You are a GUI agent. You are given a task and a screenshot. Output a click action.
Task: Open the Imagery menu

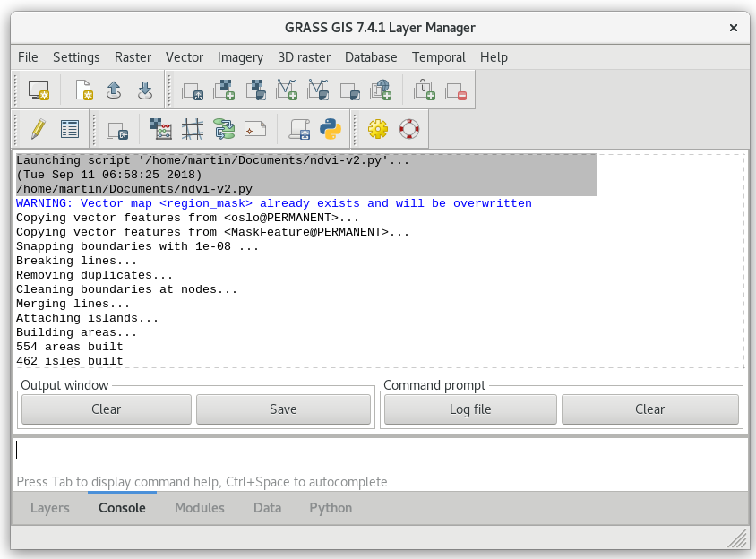240,57
